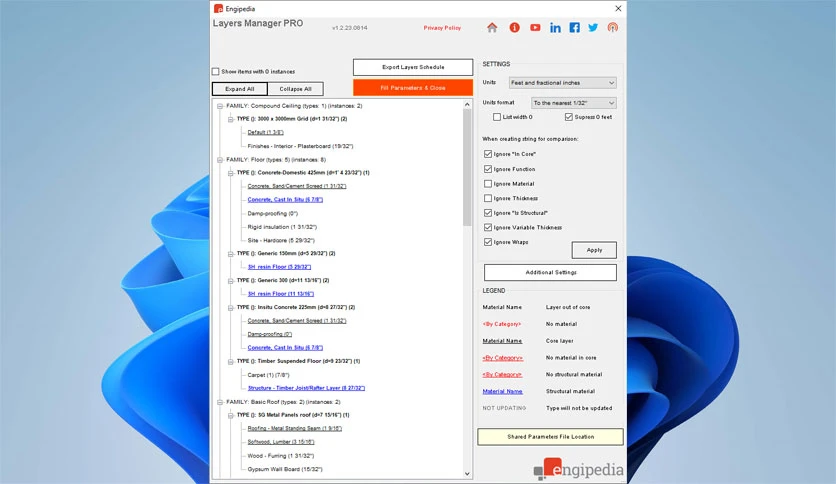Image resolution: width=836 pixels, height=484 pixels.
Task: Click the tree scrollbar down arrow
Action: coord(467,473)
